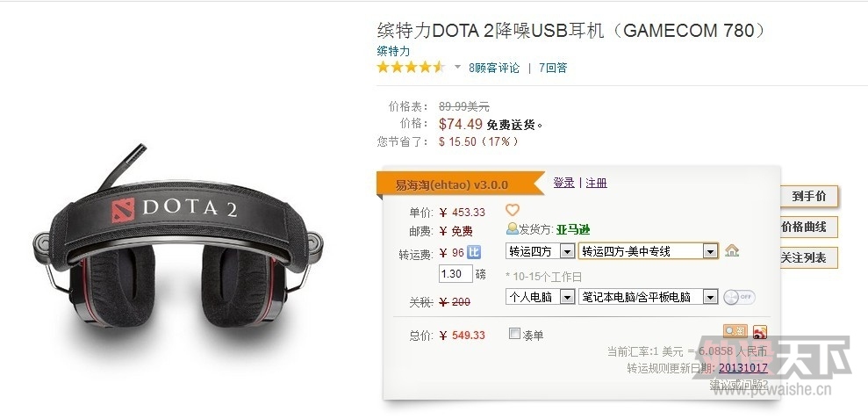Expand the 笔记本电脑/含平板电脑 dropdown
This screenshot has width=868, height=419.
coord(649,297)
